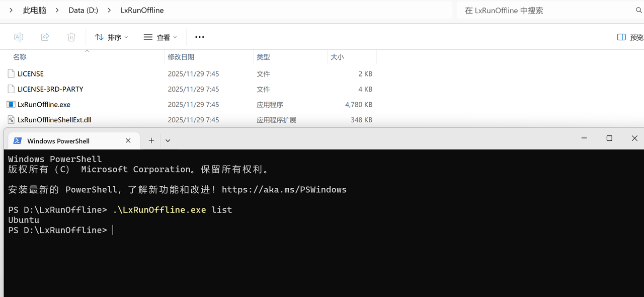Toggle the 预览 preview pane button

tap(630, 37)
